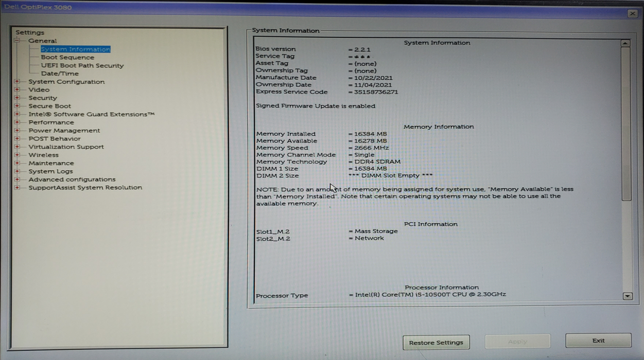Click the Ownership Date value 11/04/2021
Viewport: 644px width, 360px height.
373,85
